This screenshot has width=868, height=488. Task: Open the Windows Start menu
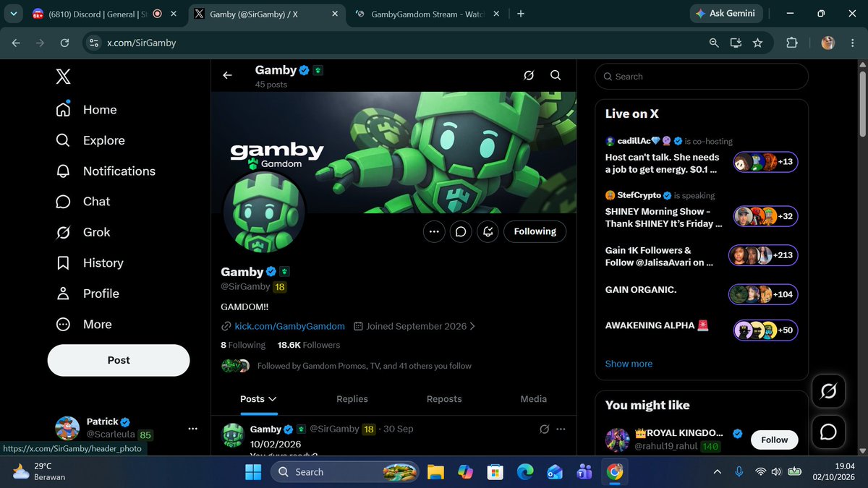[x=253, y=472]
